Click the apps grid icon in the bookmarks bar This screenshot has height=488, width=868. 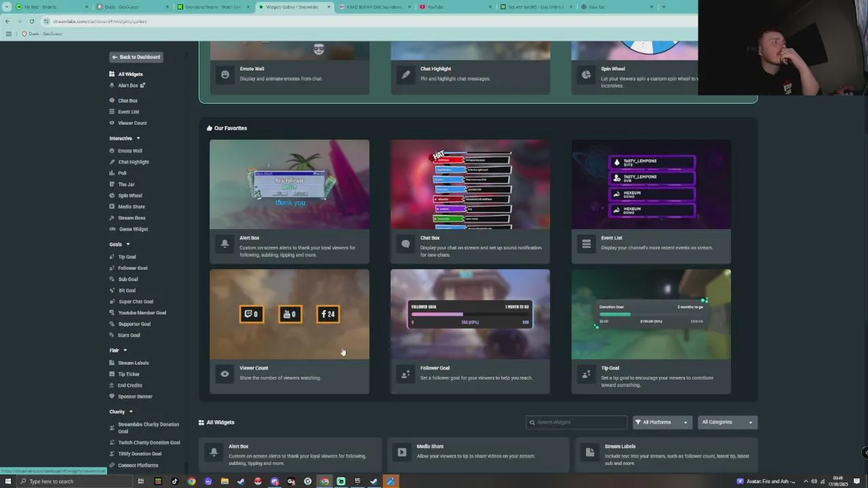[x=8, y=33]
